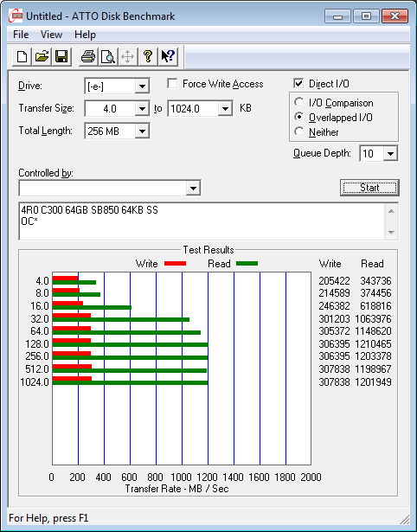Image resolution: width=417 pixels, height=532 pixels.
Task: Choose the Neither radio option
Action: [x=299, y=131]
